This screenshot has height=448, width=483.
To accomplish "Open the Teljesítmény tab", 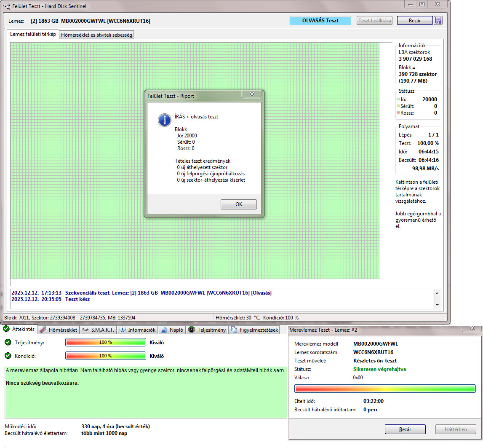I will (x=207, y=330).
